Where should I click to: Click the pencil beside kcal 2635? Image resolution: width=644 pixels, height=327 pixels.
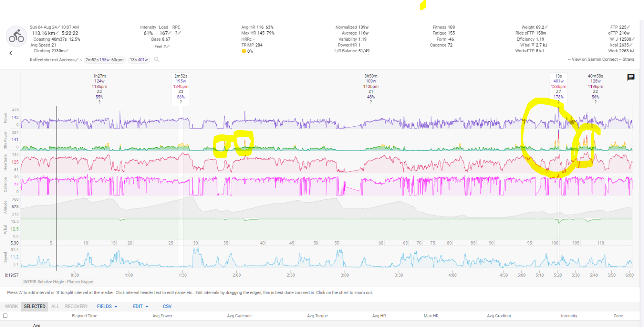click(x=631, y=45)
